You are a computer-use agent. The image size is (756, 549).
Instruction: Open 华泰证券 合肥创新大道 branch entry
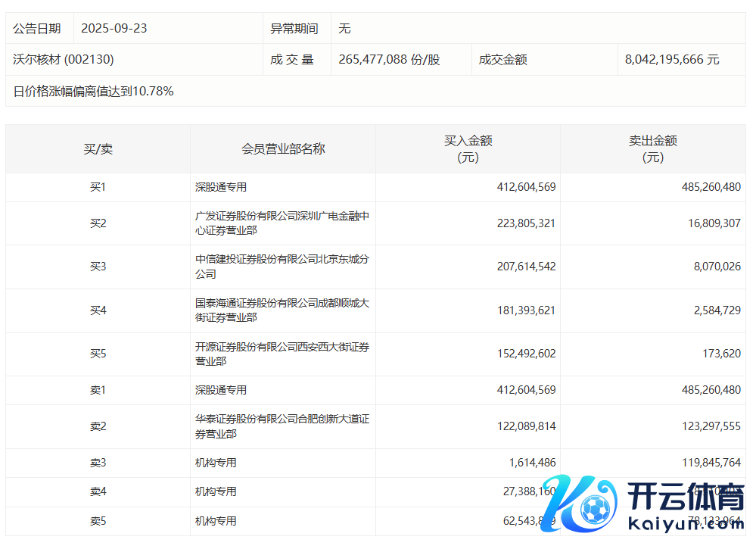point(282,426)
